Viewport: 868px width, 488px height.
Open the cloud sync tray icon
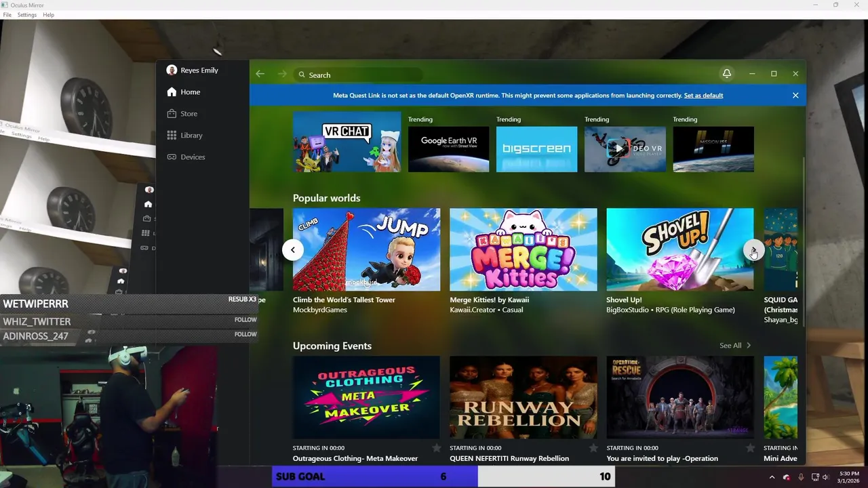pos(787,477)
